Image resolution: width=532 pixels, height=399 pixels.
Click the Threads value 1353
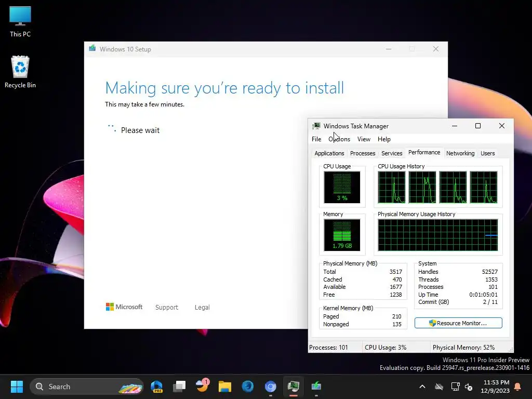tap(491, 280)
